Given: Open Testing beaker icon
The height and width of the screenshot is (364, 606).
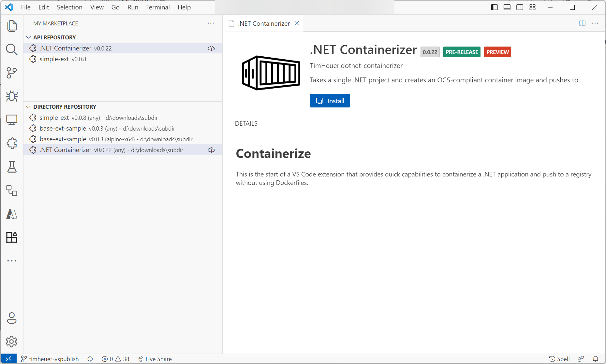Looking at the screenshot, I should [12, 167].
